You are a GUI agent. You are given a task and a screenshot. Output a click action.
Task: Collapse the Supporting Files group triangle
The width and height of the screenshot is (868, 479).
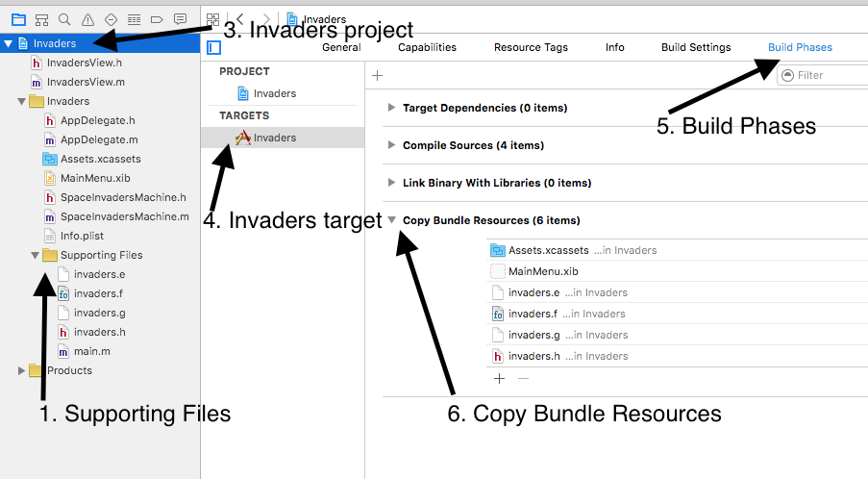coord(35,255)
